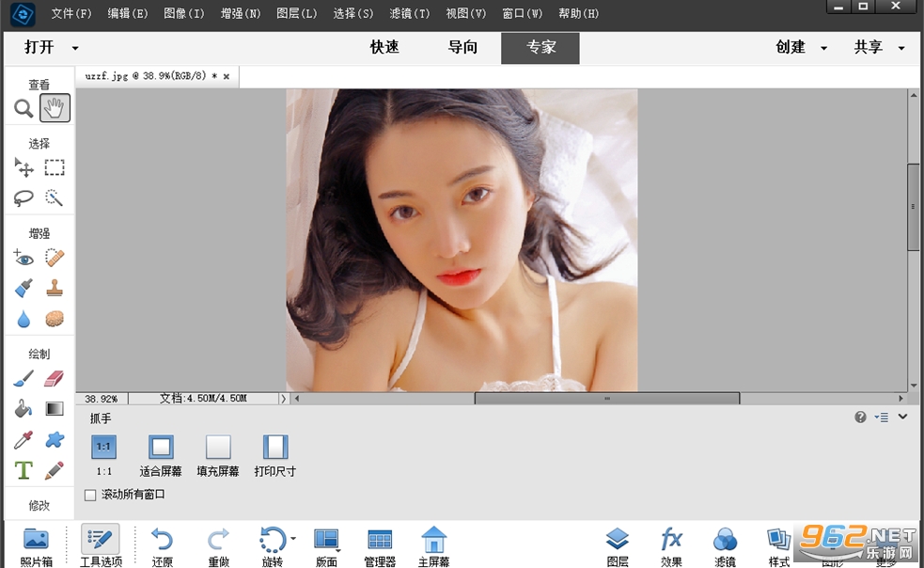Screen dimensions: 924x568
Task: Select the Custom Shape tool
Action: pos(55,440)
